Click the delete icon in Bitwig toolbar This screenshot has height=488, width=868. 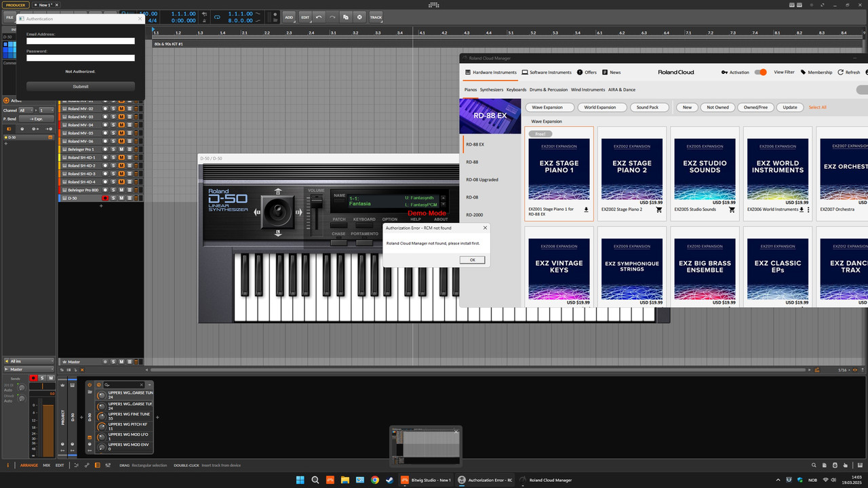coord(359,17)
